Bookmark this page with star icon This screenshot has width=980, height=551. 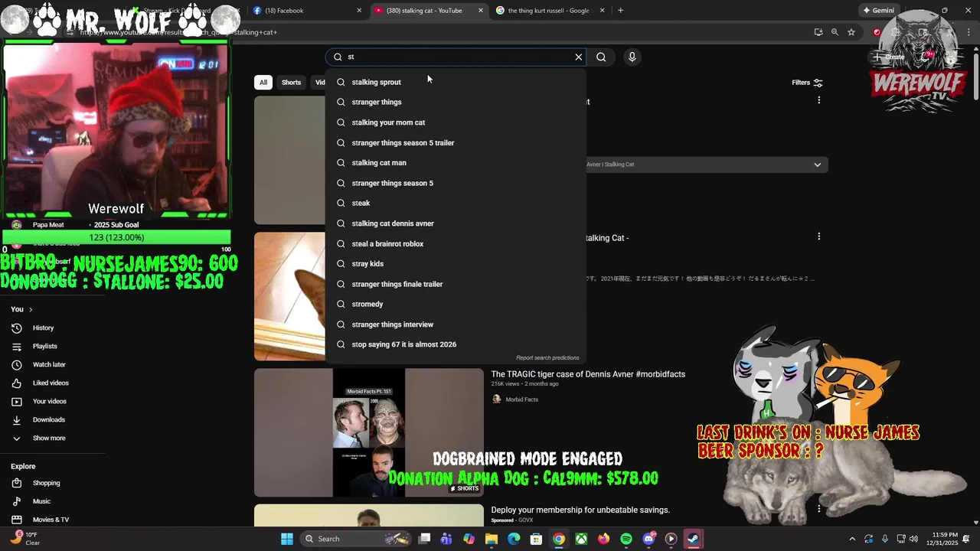tap(851, 32)
